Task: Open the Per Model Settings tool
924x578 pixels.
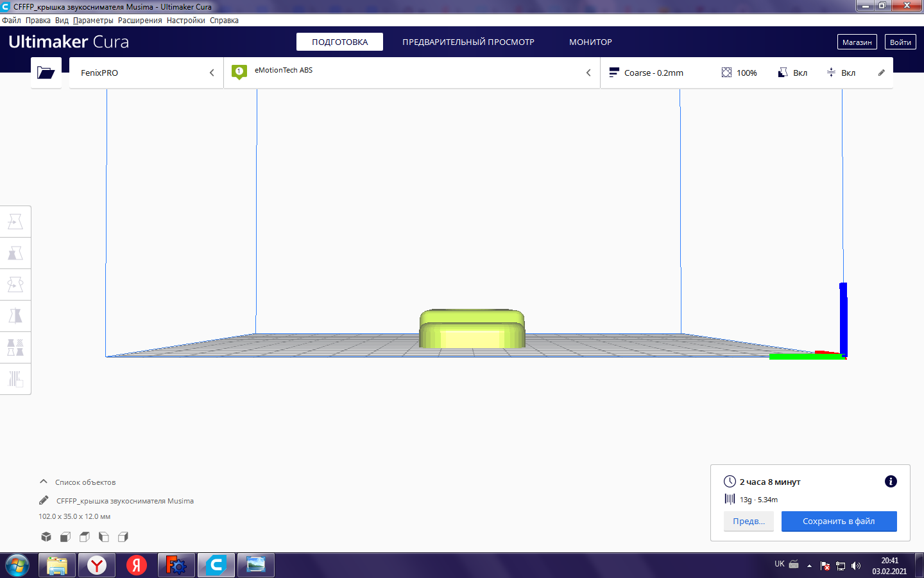Action: 15,347
